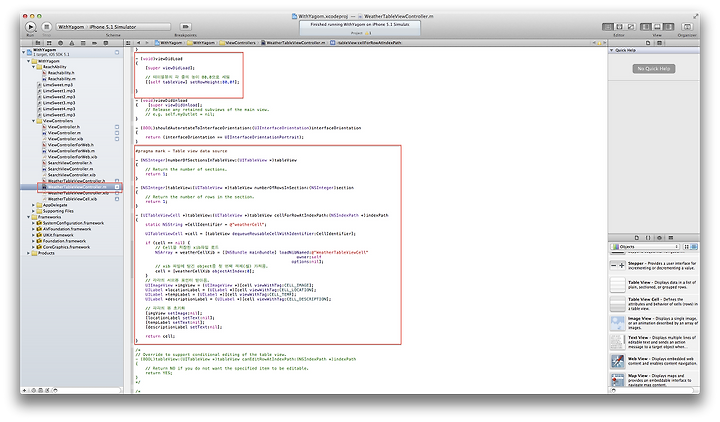Show the File inspector tab
The height and width of the screenshot is (422, 720).
pos(648,43)
